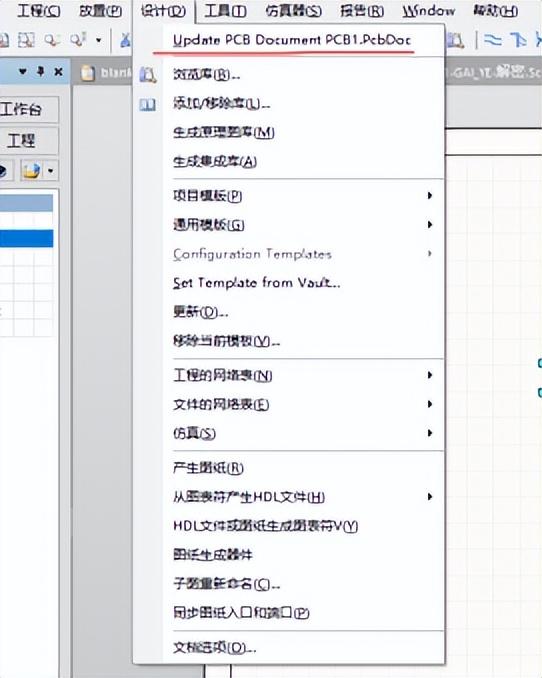
Task: Select 生成原理图库(M) menu entry
Action: pos(224,132)
